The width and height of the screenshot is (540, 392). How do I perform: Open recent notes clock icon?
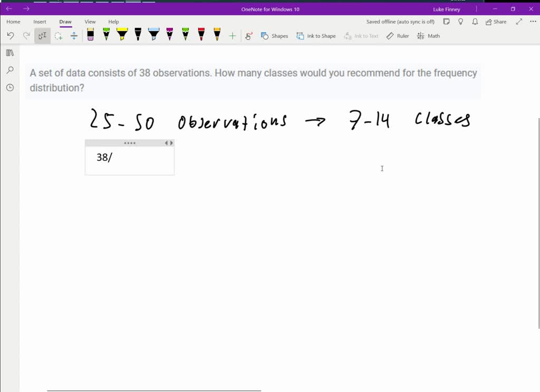tap(10, 87)
